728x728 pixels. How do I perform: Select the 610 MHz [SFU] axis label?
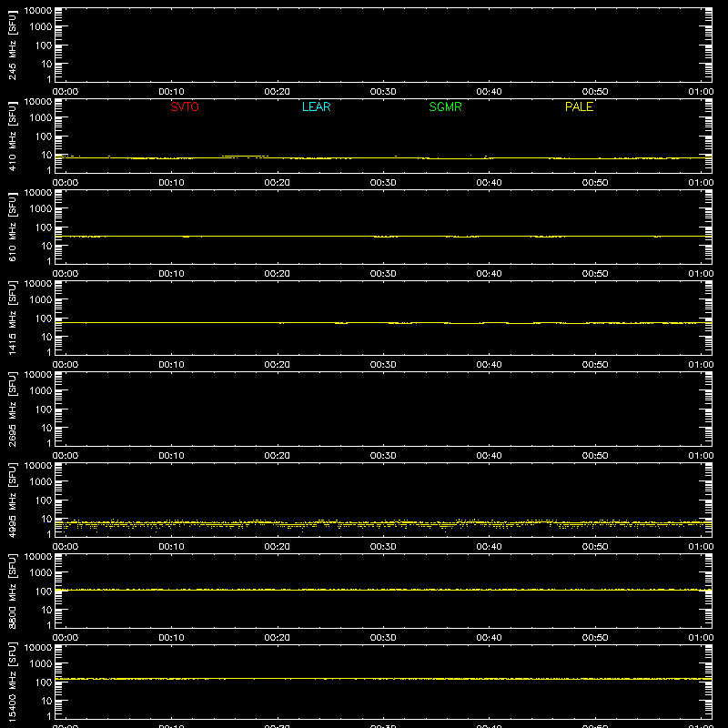point(12,227)
